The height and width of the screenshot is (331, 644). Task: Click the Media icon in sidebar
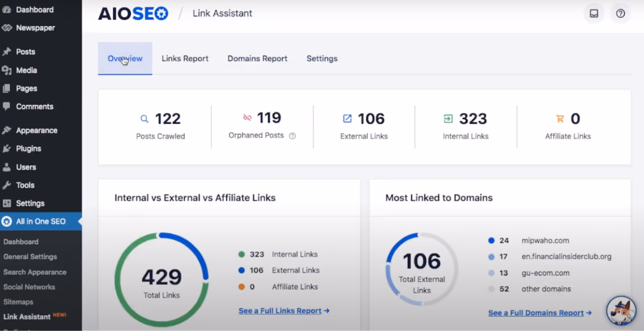[x=6, y=70]
